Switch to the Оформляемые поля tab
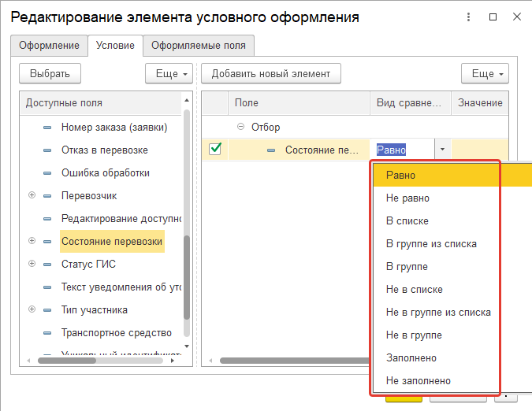Image resolution: width=532 pixels, height=411 pixels. point(199,46)
